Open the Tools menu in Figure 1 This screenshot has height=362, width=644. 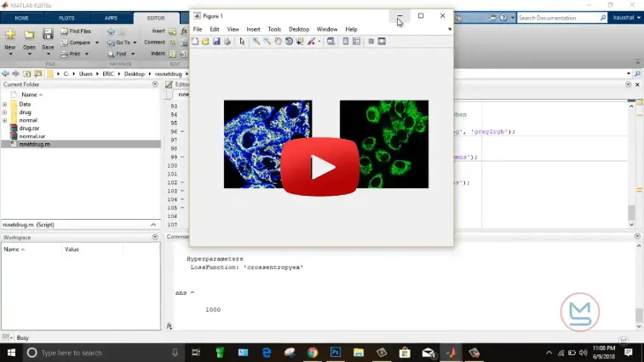click(x=274, y=29)
